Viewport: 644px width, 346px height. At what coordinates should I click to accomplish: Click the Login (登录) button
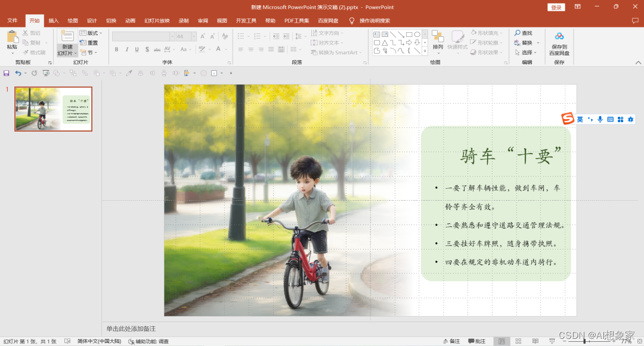click(x=556, y=7)
